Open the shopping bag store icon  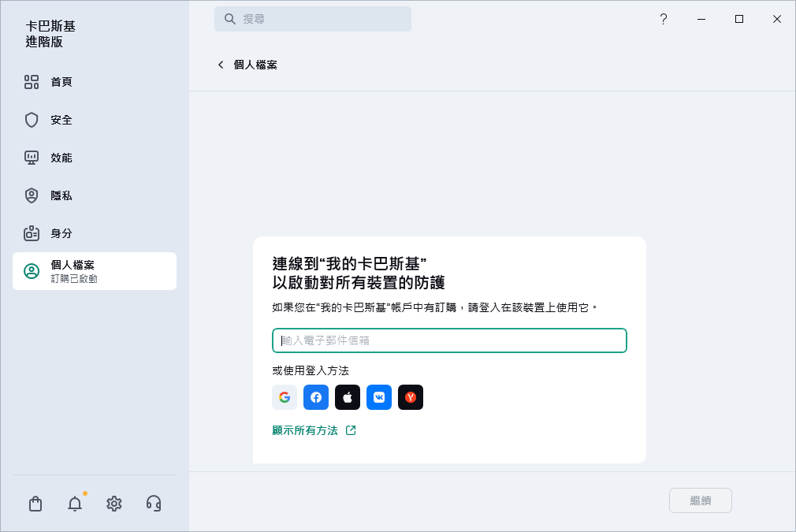click(35, 503)
